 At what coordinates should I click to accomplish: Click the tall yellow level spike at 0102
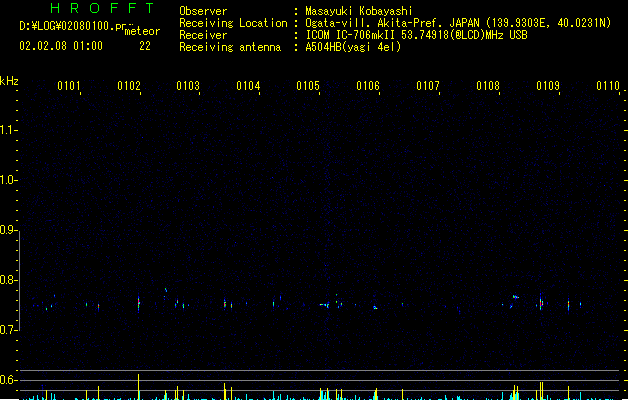click(x=139, y=387)
